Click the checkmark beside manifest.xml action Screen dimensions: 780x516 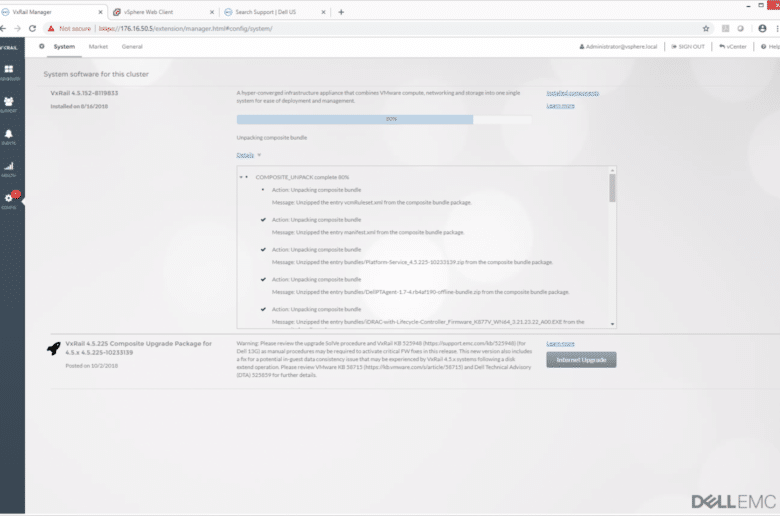point(263,219)
